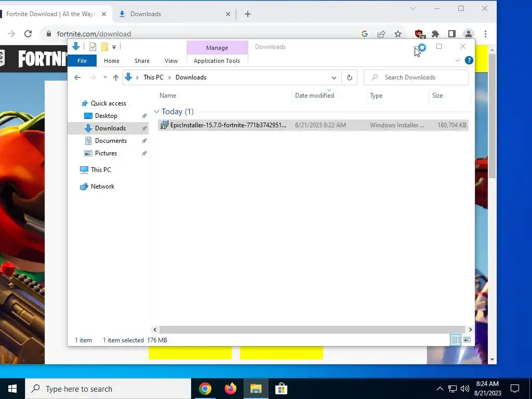
Task: Switch to the Share ribbon tab
Action: [142, 61]
